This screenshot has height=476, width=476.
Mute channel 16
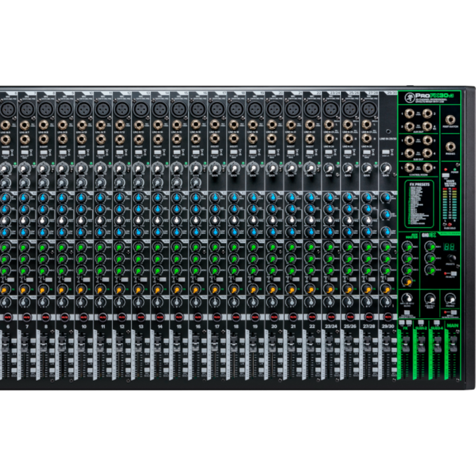(198, 317)
